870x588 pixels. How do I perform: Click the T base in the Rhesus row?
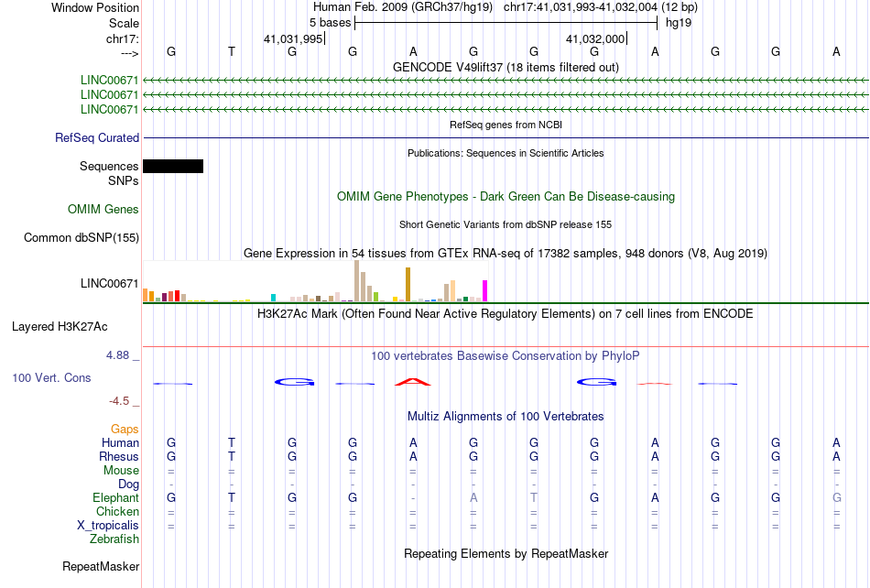(x=232, y=456)
